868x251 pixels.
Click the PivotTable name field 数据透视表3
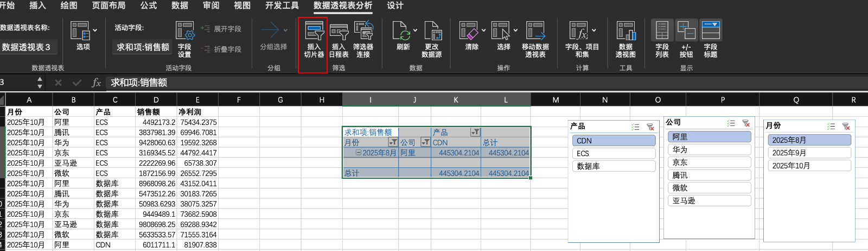(27, 47)
